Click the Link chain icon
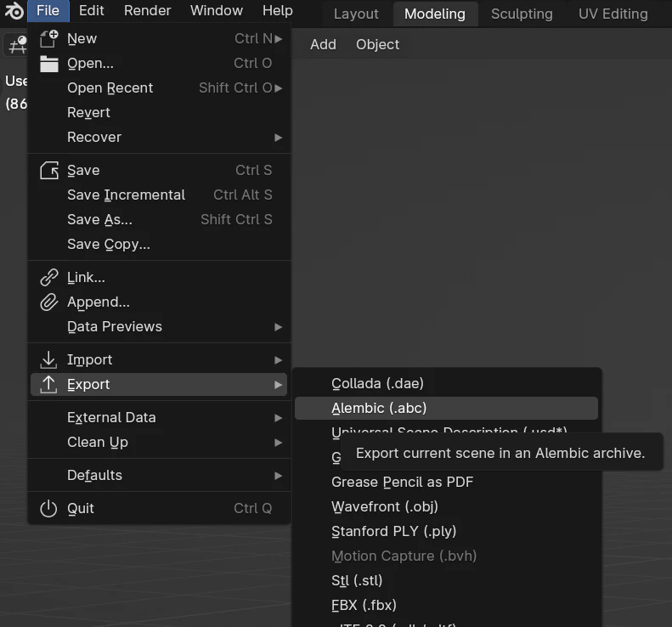This screenshot has height=627, width=672. pyautogui.click(x=49, y=277)
